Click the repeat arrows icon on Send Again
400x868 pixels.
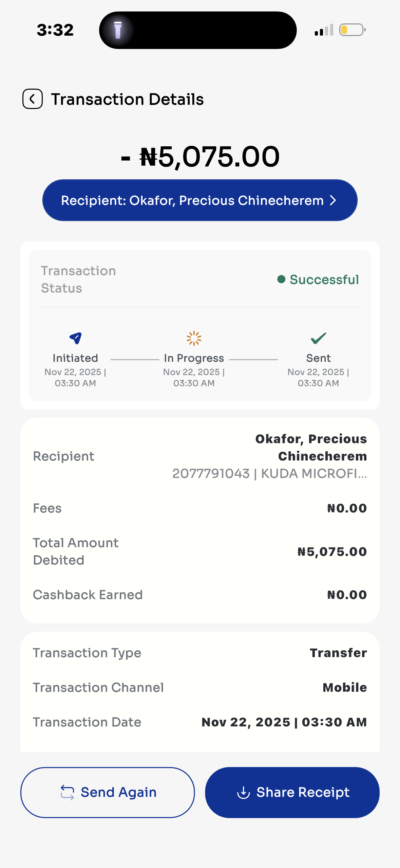coord(67,792)
